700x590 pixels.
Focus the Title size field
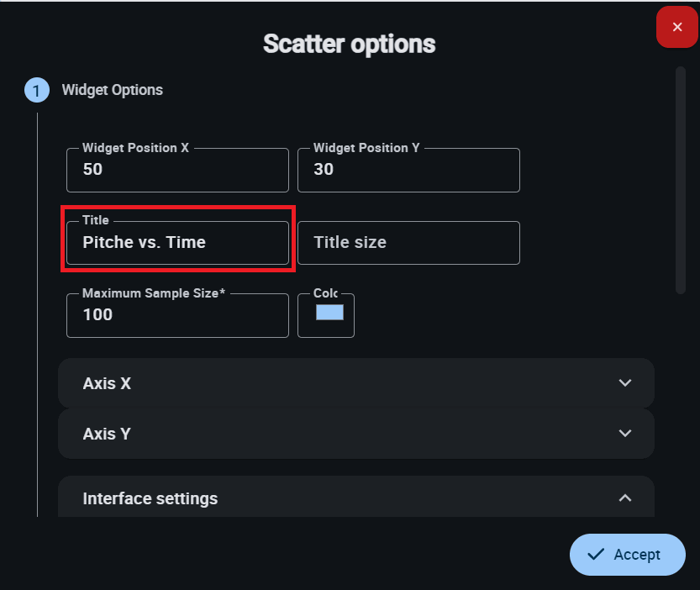point(408,243)
